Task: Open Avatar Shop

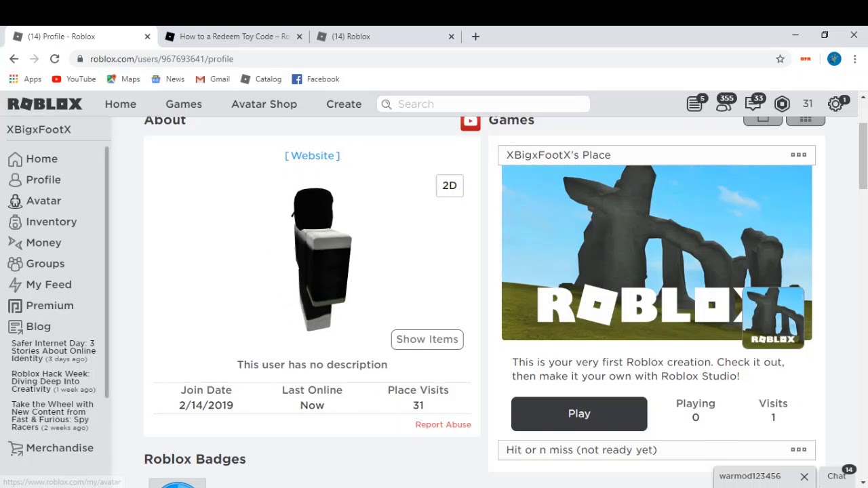Action: [264, 104]
